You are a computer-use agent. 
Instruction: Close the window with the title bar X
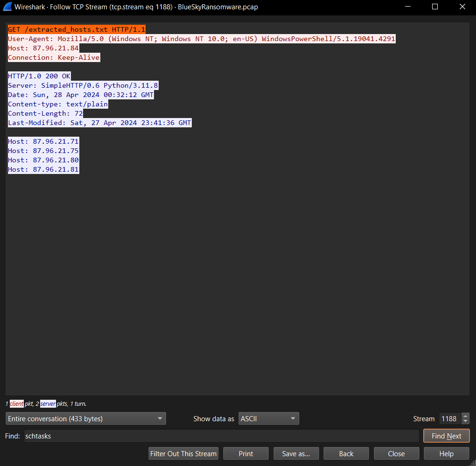click(x=462, y=7)
